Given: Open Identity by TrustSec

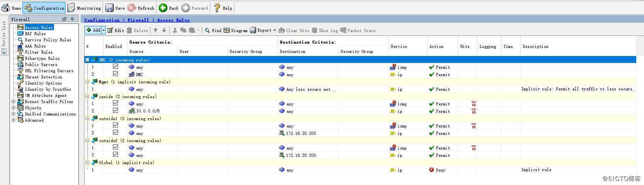Looking at the screenshot, I should (x=48, y=89).
